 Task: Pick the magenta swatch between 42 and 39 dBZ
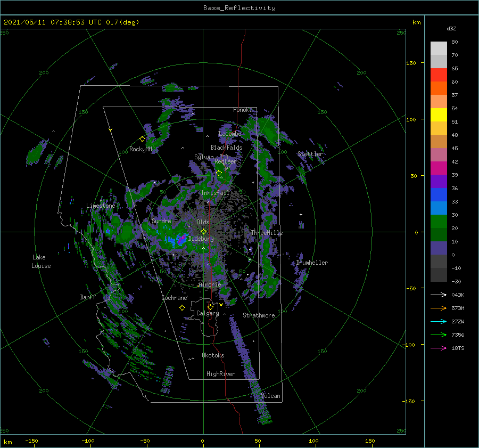point(439,168)
